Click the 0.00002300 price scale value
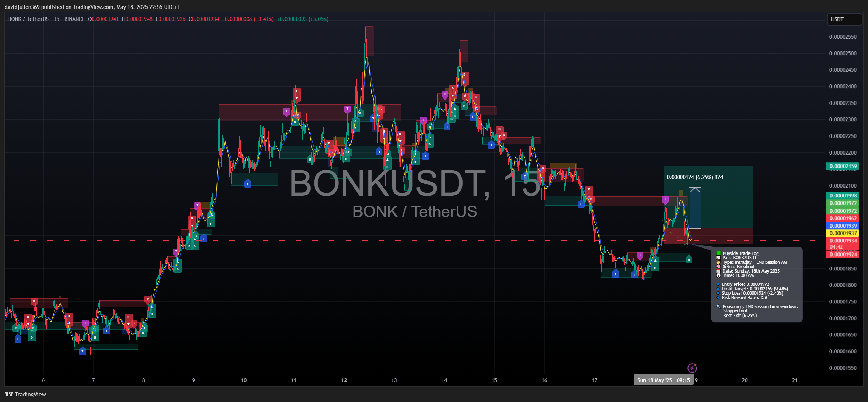This screenshot has height=402, width=868. (843, 119)
